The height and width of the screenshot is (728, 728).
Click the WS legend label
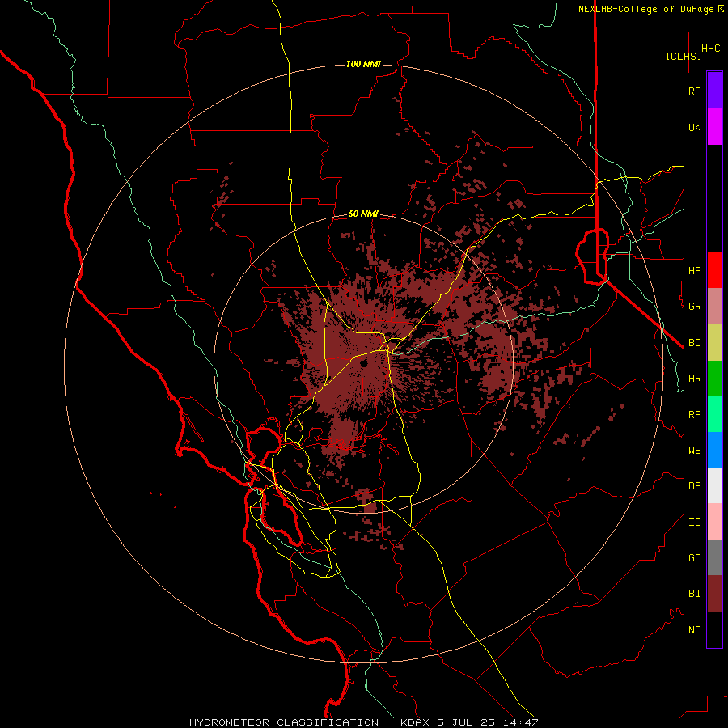click(x=695, y=451)
